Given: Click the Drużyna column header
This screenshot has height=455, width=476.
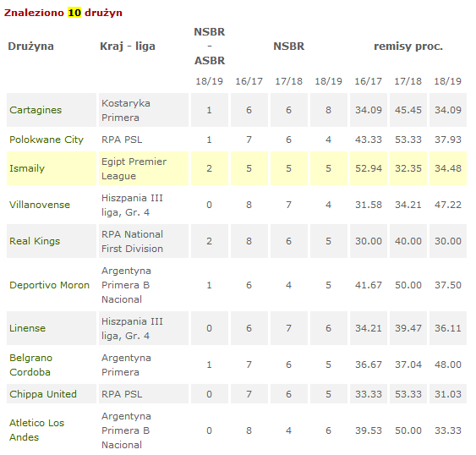Looking at the screenshot, I should tap(31, 47).
